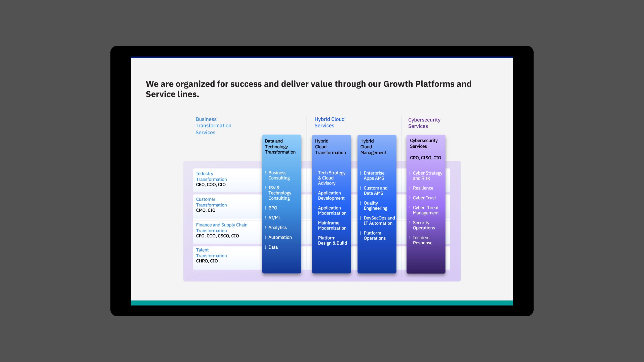This screenshot has width=644, height=362.
Task: Click the Talent Transformation row
Action: [x=211, y=255]
